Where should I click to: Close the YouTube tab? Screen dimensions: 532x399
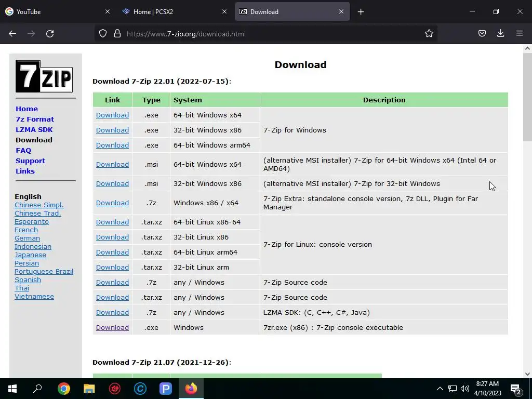point(107,11)
